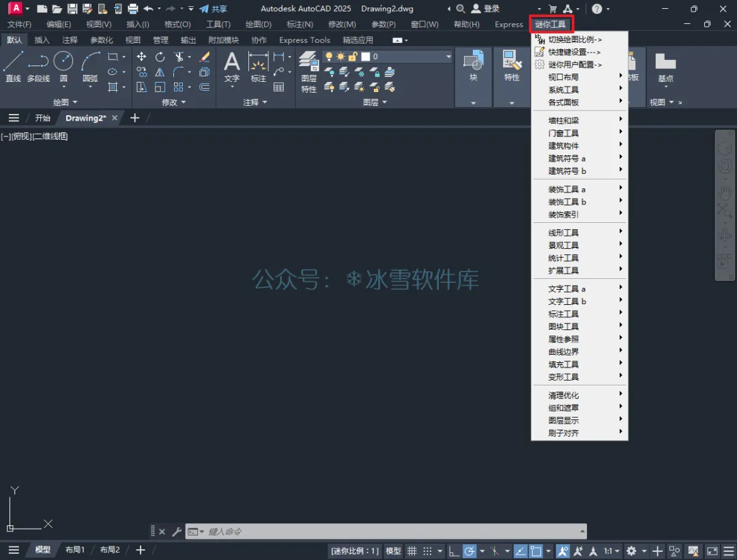Image resolution: width=737 pixels, height=560 pixels.
Task: Expand the Layers (图层) panel
Action: pos(375,102)
